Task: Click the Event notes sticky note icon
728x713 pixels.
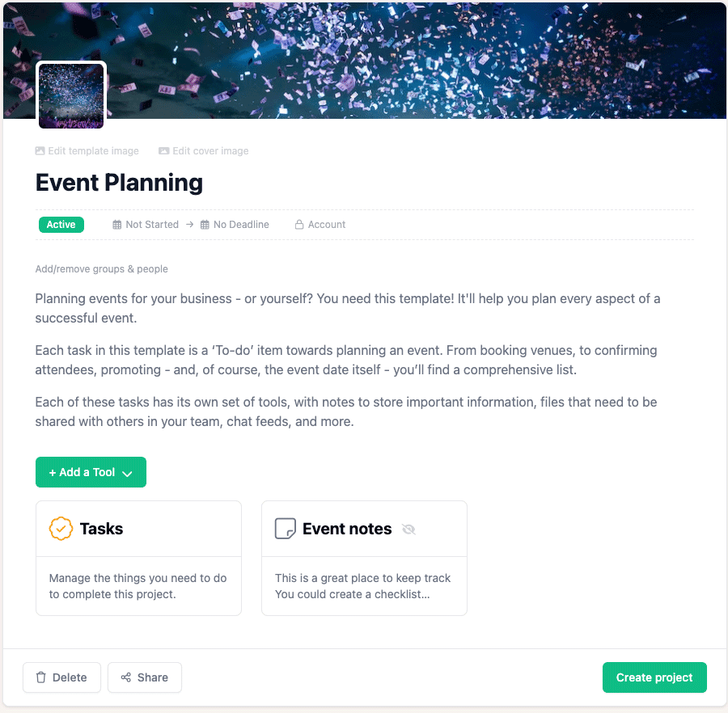Action: pos(285,529)
